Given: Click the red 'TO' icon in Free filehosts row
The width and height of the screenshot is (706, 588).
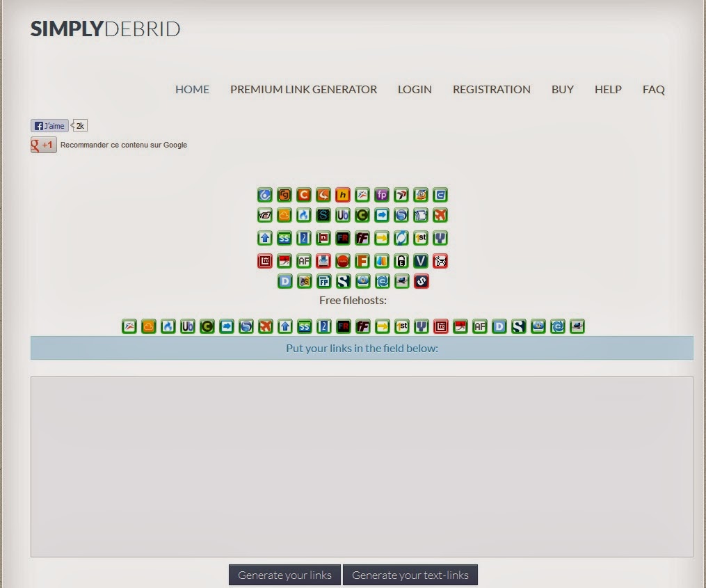Looking at the screenshot, I should [441, 326].
